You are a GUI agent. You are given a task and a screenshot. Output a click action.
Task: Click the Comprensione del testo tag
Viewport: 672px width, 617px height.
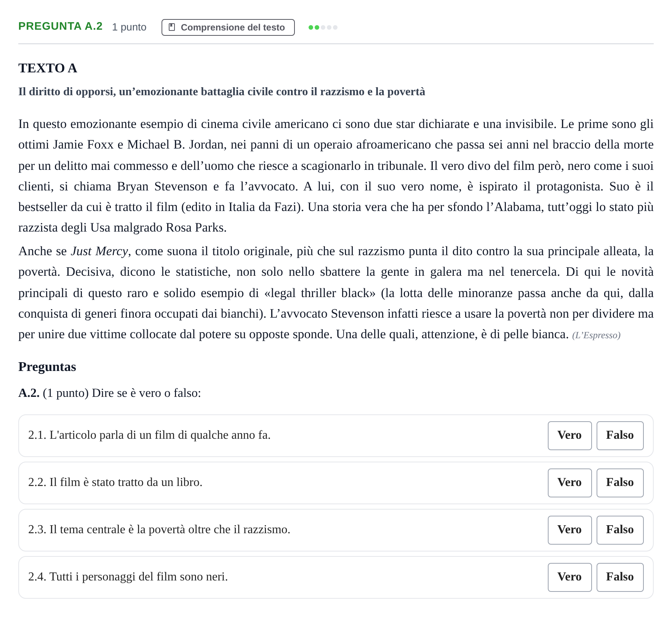pyautogui.click(x=228, y=27)
